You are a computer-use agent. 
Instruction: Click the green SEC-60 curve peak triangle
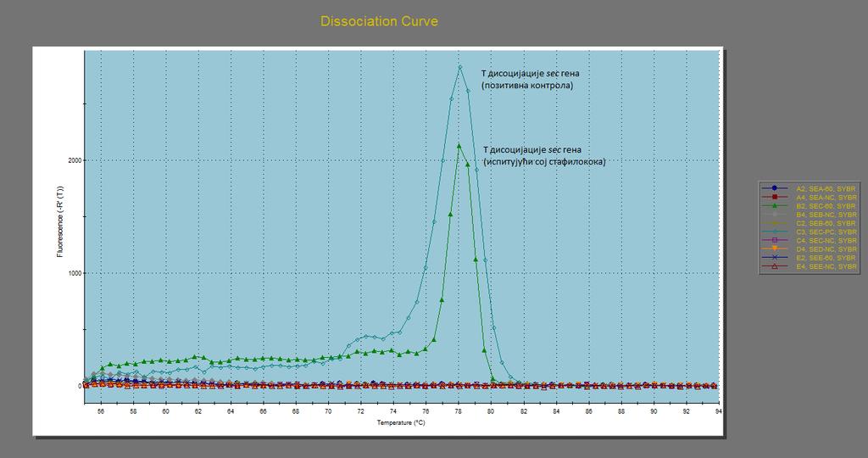point(459,146)
